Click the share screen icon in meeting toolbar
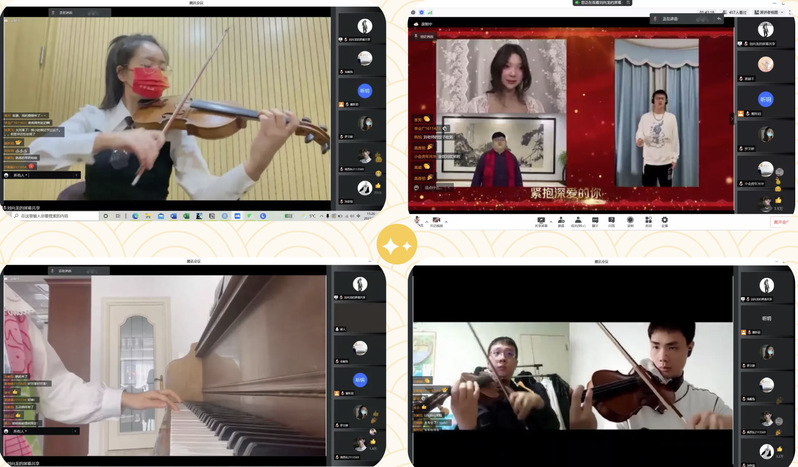This screenshot has height=467, width=798. click(541, 221)
